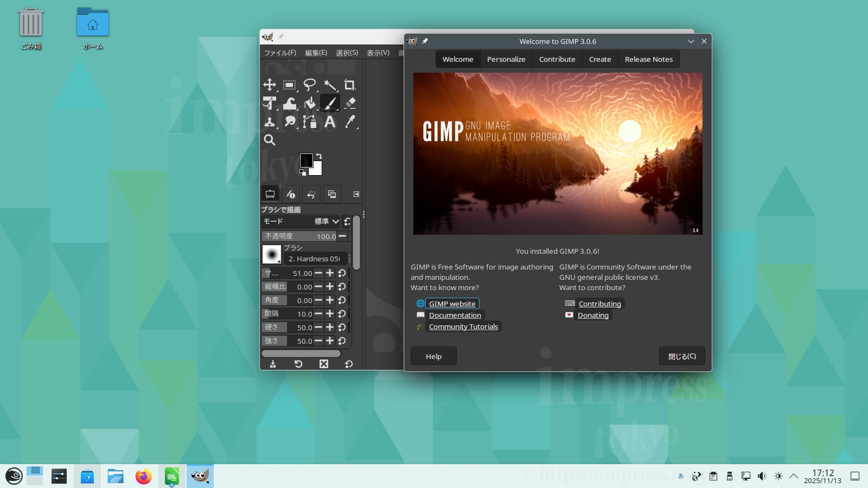The image size is (868, 488).
Task: Save tool preset button at dock bottom
Action: [x=273, y=364]
